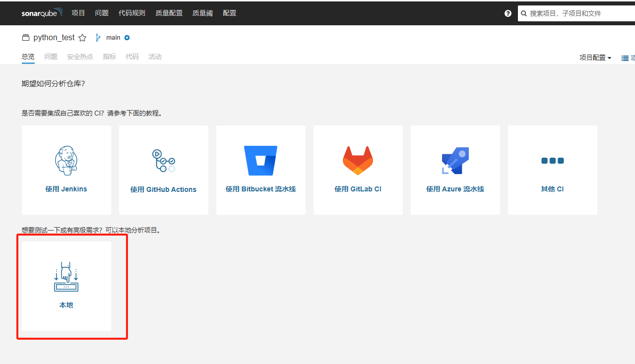635x364 pixels.
Task: Expand the 项目配置 dropdown
Action: 595,58
